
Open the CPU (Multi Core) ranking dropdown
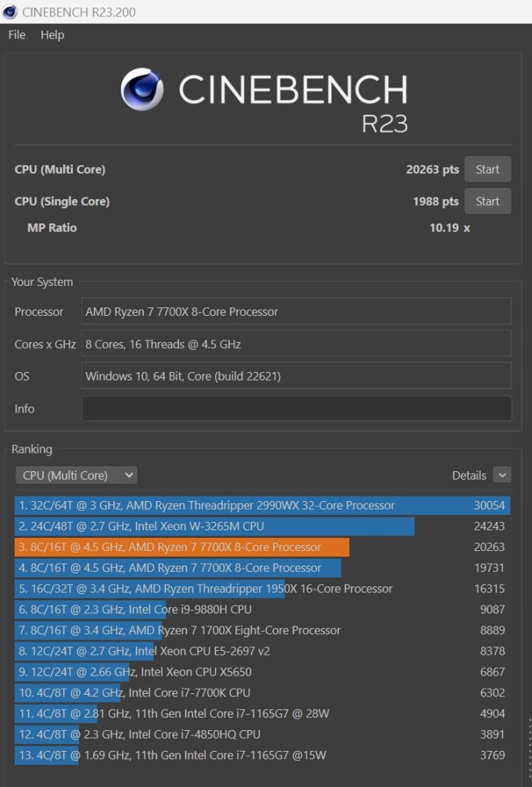76,475
